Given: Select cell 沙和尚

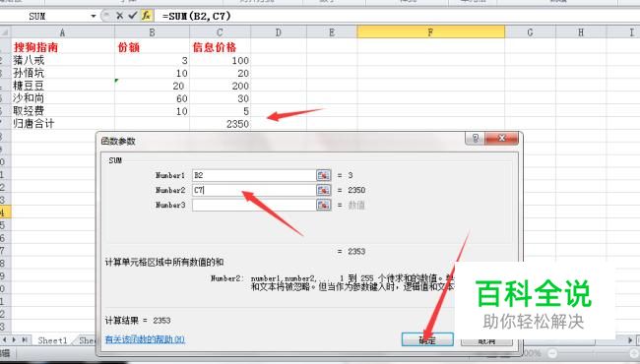Looking at the screenshot, I should coord(62,98).
